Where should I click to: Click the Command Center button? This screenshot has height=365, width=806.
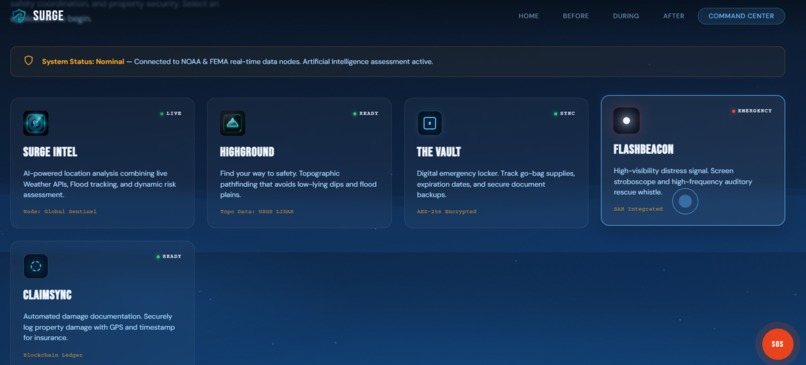741,16
